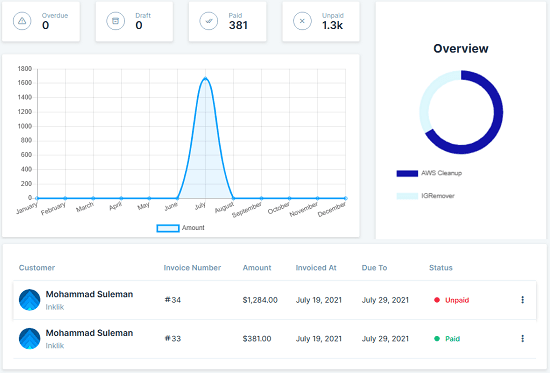Sort the table by Status column header
Image resolution: width=550 pixels, height=373 pixels.
pyautogui.click(x=441, y=268)
